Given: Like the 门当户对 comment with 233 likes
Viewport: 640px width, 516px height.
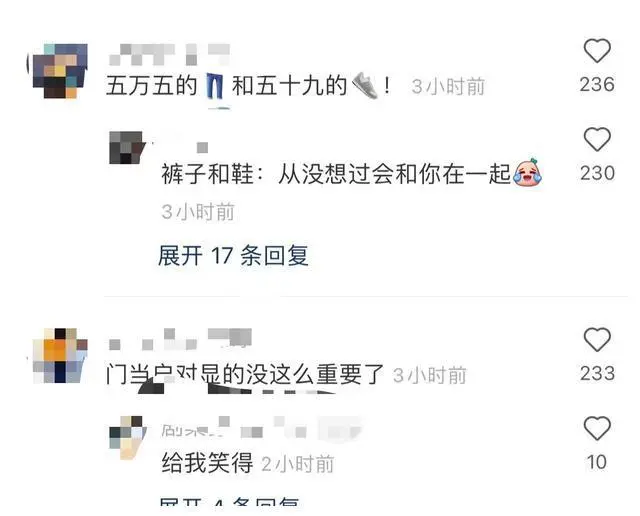Looking at the screenshot, I should 597,340.
